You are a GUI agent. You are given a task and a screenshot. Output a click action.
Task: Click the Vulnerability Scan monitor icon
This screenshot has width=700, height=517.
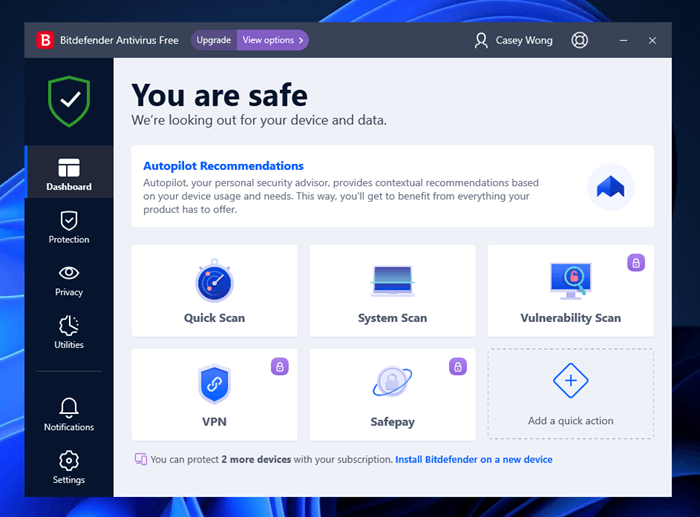pos(571,281)
